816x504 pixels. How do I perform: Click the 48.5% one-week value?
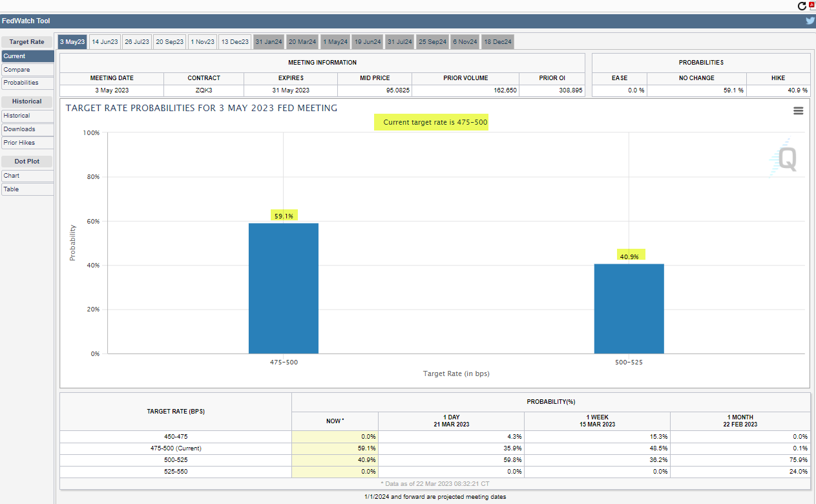point(659,448)
